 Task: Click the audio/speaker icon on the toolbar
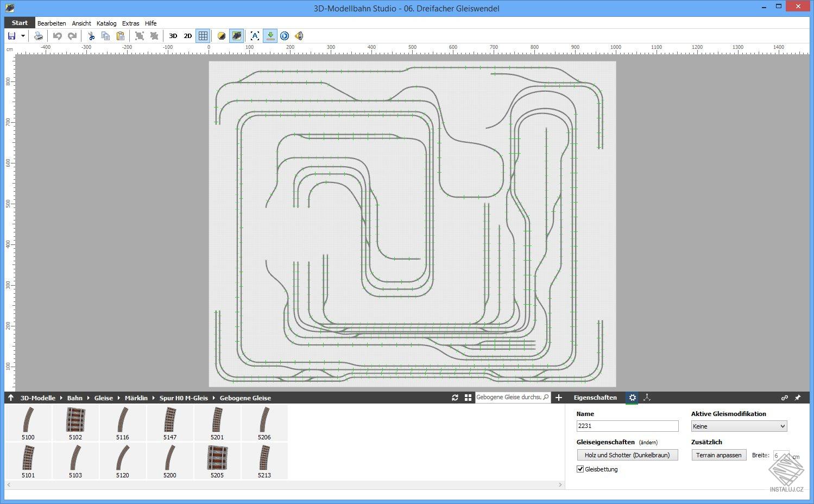point(299,36)
